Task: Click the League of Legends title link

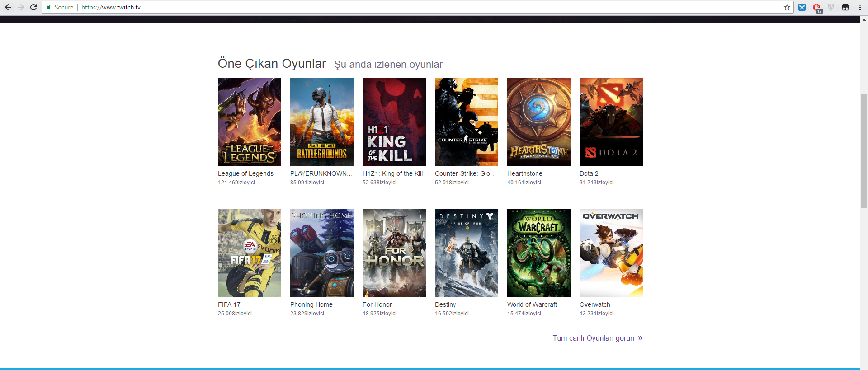Action: (245, 173)
